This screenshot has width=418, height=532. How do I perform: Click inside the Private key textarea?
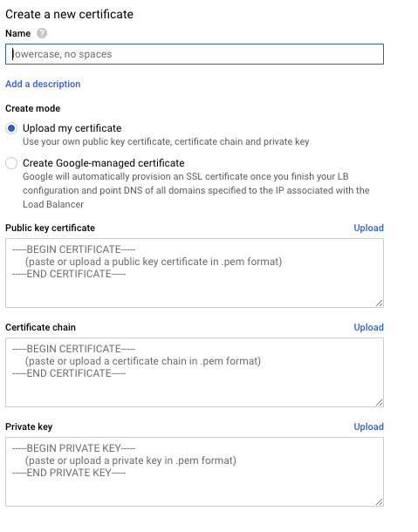[x=195, y=472]
